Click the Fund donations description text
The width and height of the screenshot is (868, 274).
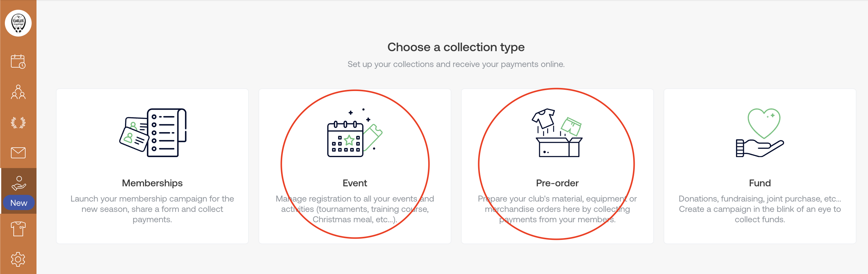(x=759, y=209)
